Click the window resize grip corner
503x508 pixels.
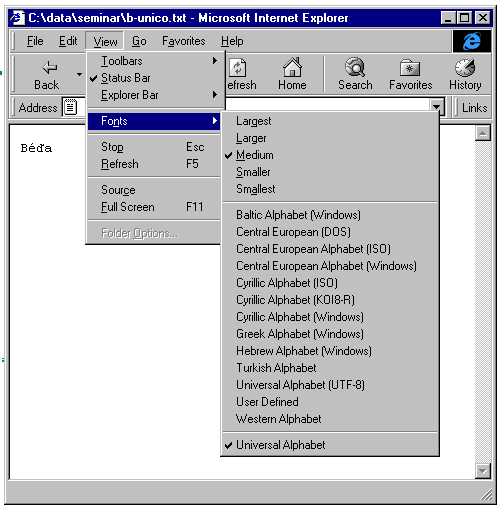(486, 494)
